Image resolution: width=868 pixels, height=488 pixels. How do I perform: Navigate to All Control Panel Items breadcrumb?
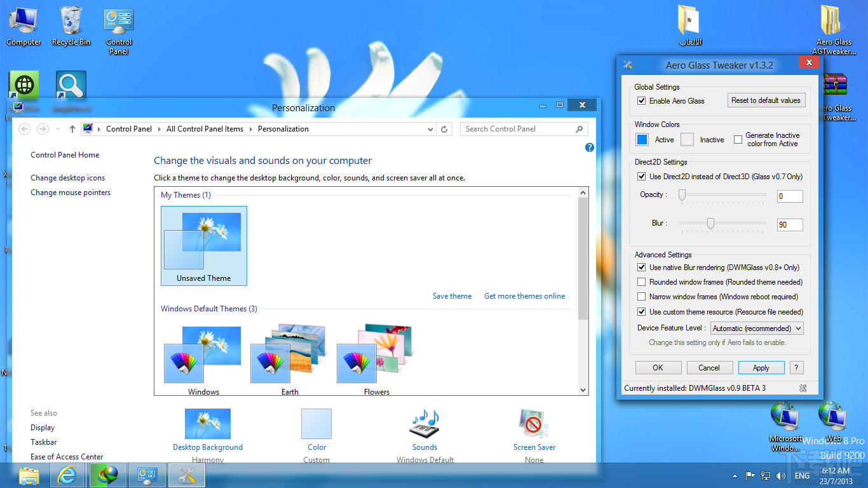click(x=205, y=128)
